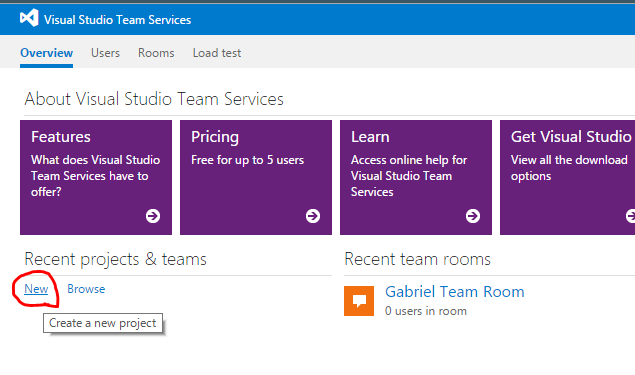Click the Visual Studio Team Services title
The width and height of the screenshot is (635, 375).
click(x=117, y=20)
